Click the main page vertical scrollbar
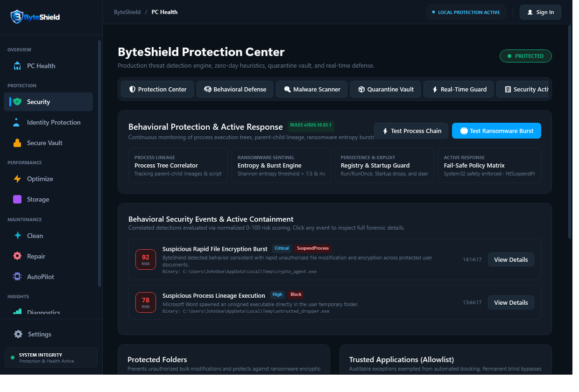This screenshot has width=579, height=392. click(570, 132)
